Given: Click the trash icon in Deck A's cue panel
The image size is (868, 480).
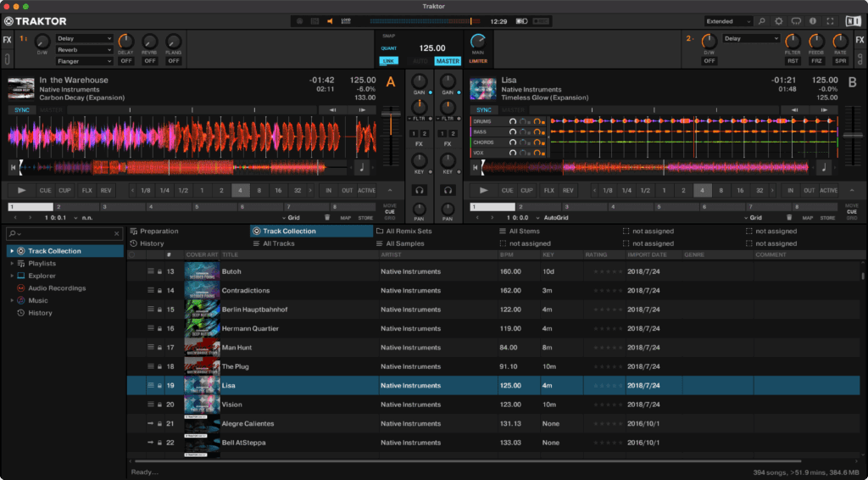Looking at the screenshot, I should [327, 218].
